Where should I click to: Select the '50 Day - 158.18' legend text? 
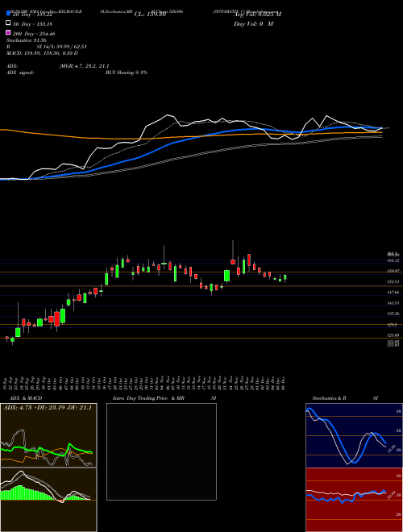pyautogui.click(x=32, y=24)
